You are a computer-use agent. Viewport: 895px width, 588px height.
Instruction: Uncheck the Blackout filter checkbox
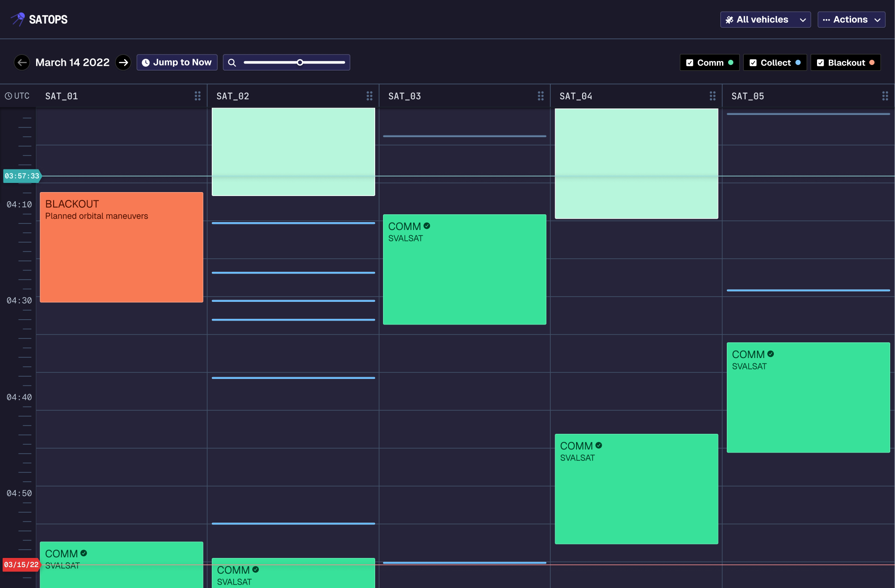point(820,63)
